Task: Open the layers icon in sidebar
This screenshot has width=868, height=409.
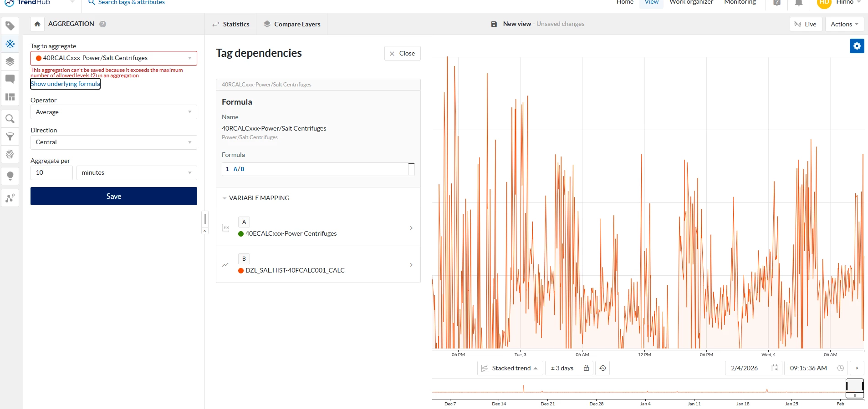Action: (x=10, y=61)
